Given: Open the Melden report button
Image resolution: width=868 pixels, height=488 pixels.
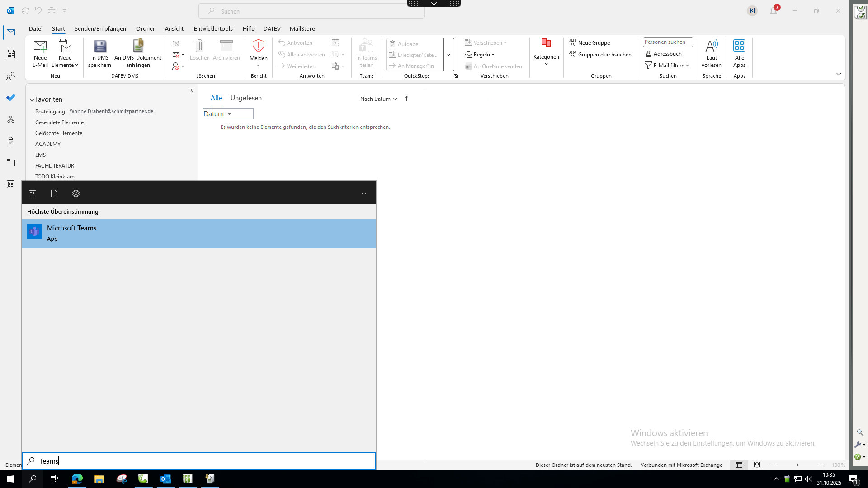Looking at the screenshot, I should click(258, 47).
